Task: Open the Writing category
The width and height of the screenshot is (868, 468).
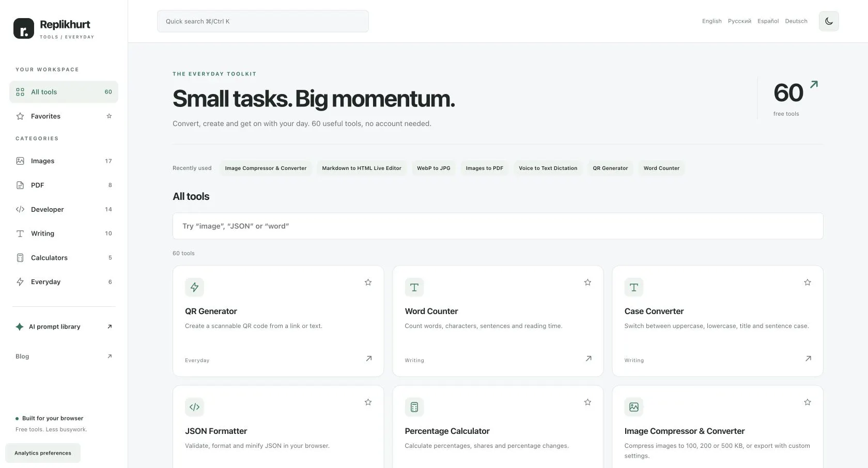Action: coord(64,233)
